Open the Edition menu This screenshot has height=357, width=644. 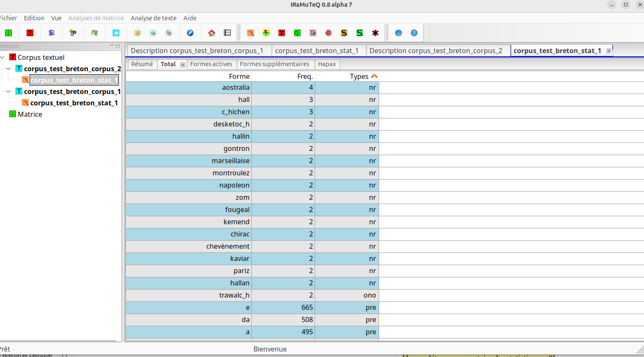(34, 18)
